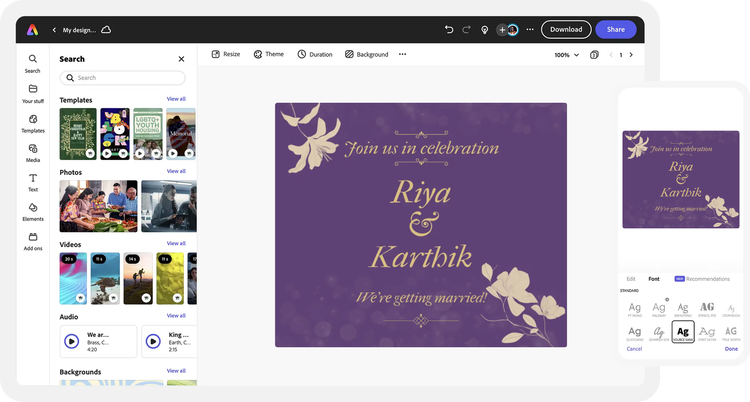Screen dimensions: 750x402
Task: Open Your stuff folder
Action: tap(33, 93)
